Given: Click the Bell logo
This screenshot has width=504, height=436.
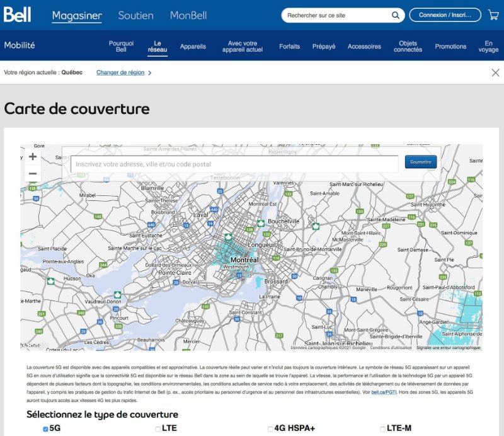Looking at the screenshot, I should coord(18,14).
